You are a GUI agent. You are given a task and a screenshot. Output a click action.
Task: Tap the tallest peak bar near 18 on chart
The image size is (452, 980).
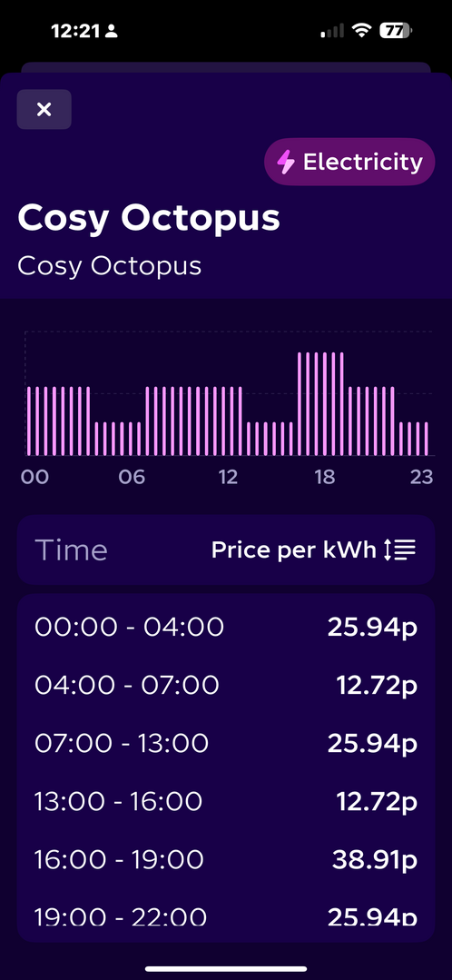[325, 404]
